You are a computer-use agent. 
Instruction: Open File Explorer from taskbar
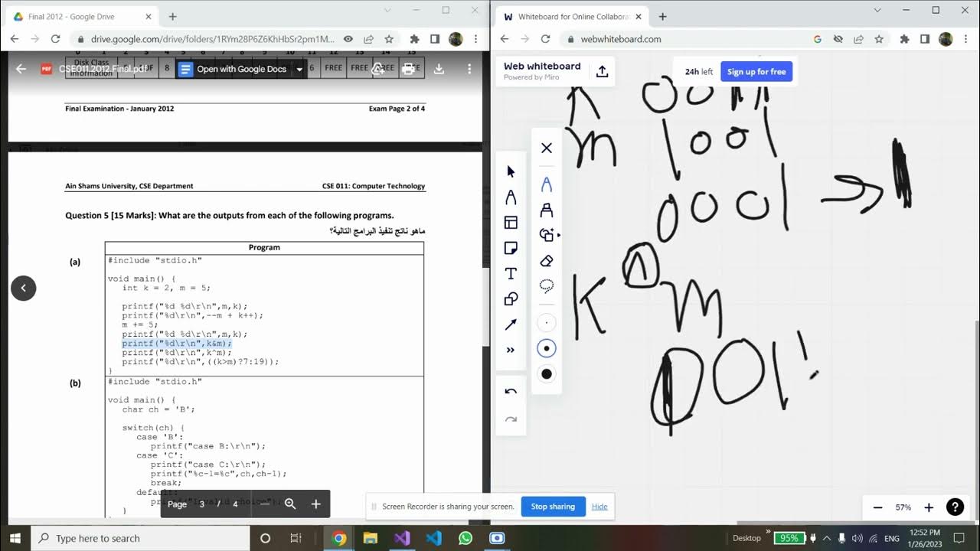[371, 538]
